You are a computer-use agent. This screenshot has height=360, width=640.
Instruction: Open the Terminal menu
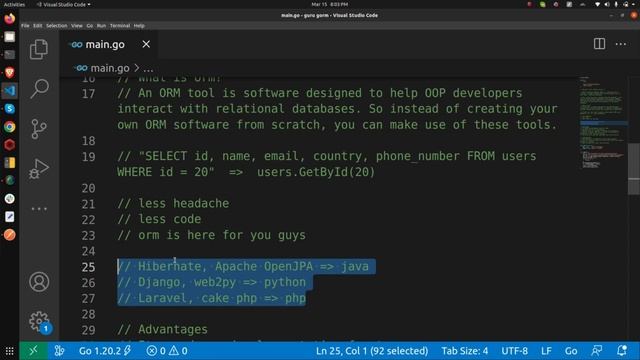(x=120, y=26)
